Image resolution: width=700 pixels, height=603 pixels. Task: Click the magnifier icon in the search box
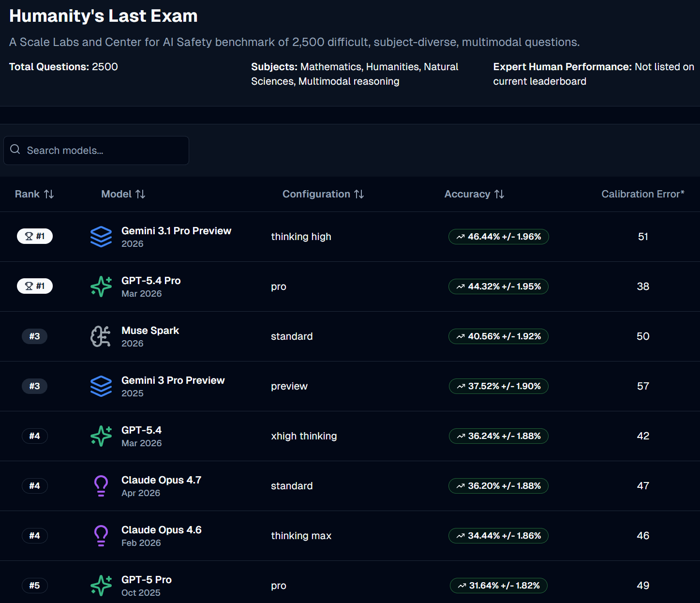click(15, 150)
